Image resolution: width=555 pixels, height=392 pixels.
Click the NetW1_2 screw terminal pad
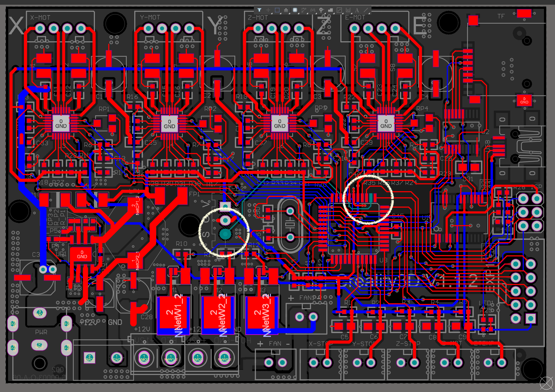click(171, 358)
